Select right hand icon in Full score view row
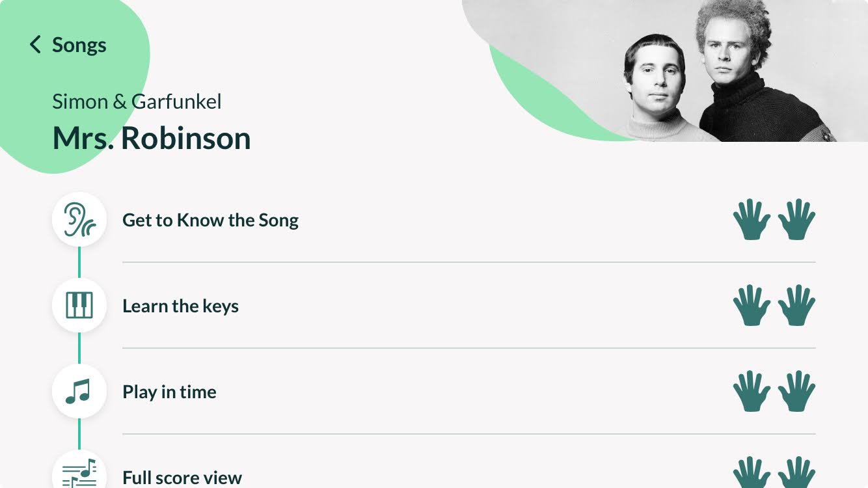868x488 pixels. pos(796,472)
